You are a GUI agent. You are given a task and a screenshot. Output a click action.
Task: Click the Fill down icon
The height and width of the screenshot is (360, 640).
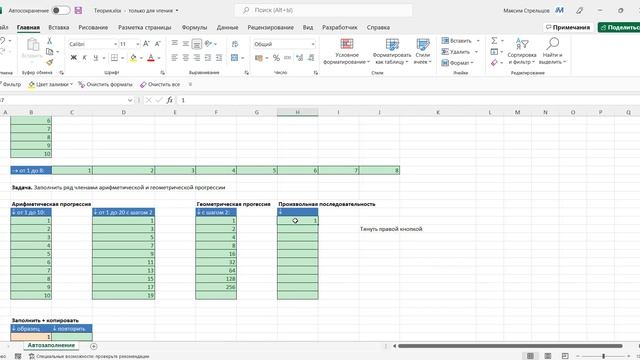click(x=494, y=52)
